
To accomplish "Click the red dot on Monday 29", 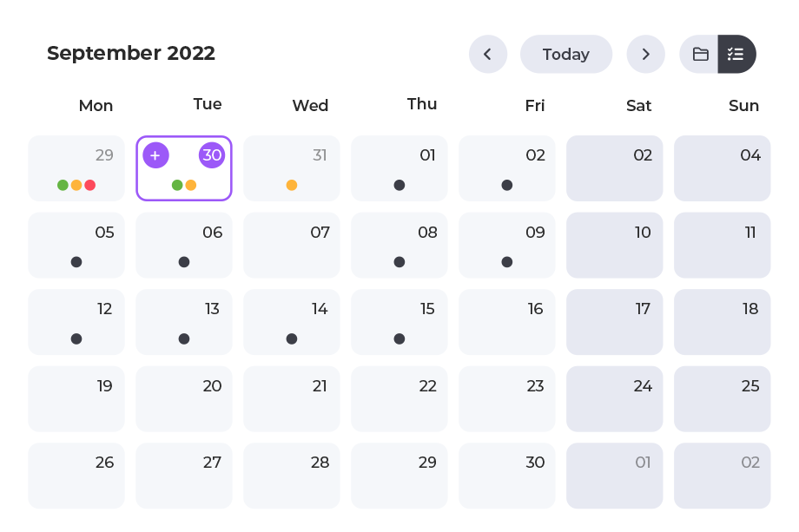I will click(90, 185).
